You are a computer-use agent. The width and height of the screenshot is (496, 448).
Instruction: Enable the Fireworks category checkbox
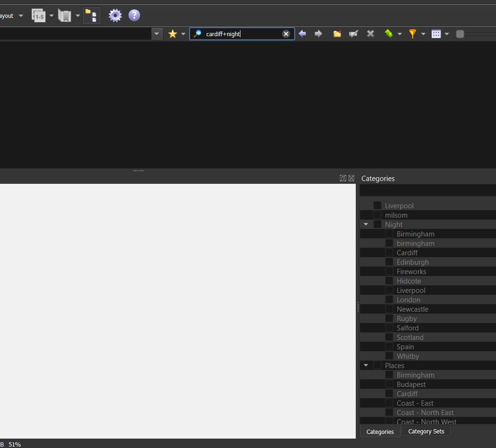[x=389, y=271]
